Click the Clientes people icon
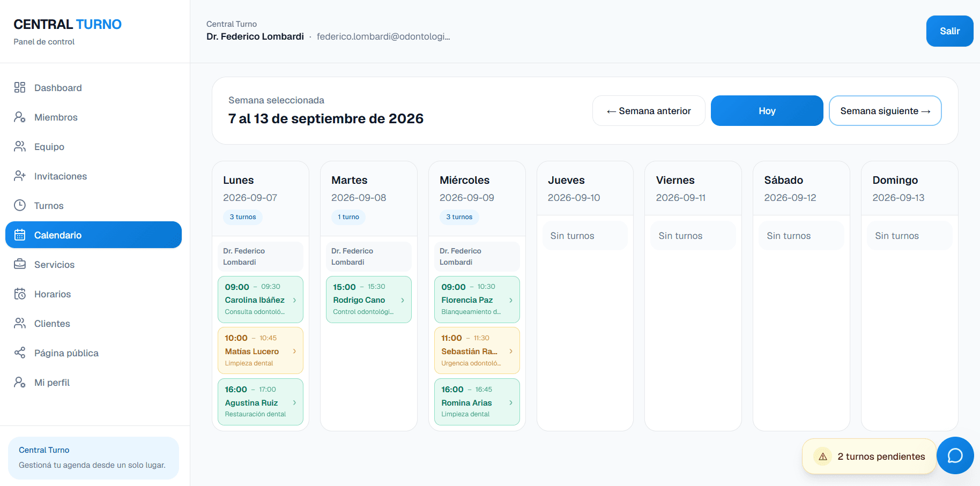980x486 pixels. pyautogui.click(x=20, y=323)
